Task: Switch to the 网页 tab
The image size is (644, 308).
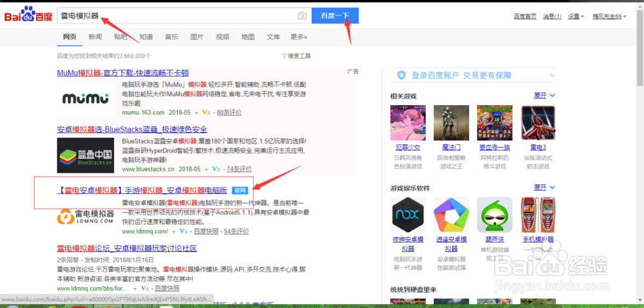Action: [x=70, y=37]
